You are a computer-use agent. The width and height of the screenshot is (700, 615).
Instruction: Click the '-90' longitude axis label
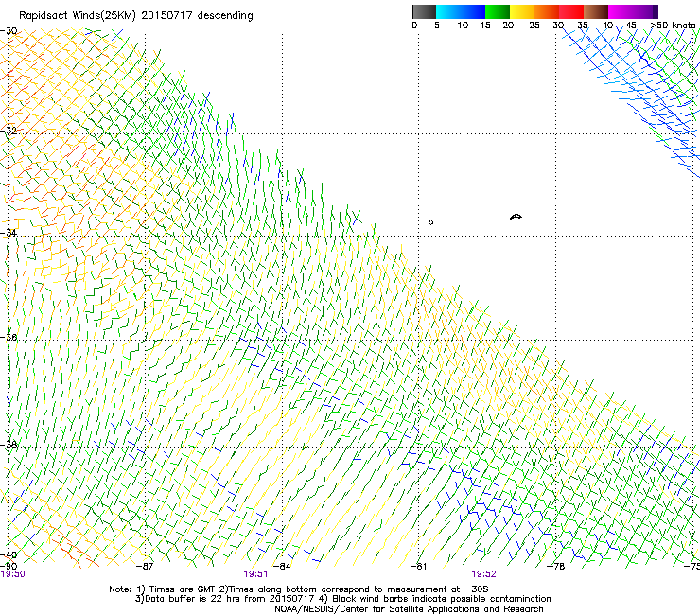pos(9,566)
